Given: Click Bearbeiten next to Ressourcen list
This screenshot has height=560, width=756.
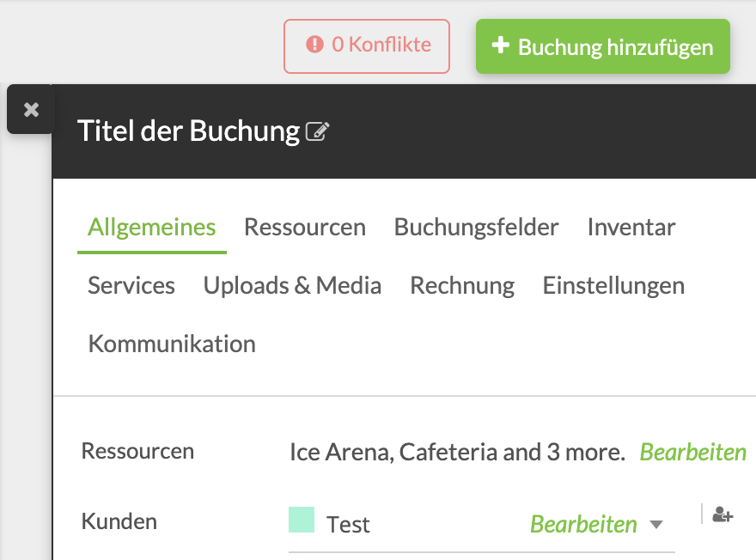Looking at the screenshot, I should coord(692,452).
